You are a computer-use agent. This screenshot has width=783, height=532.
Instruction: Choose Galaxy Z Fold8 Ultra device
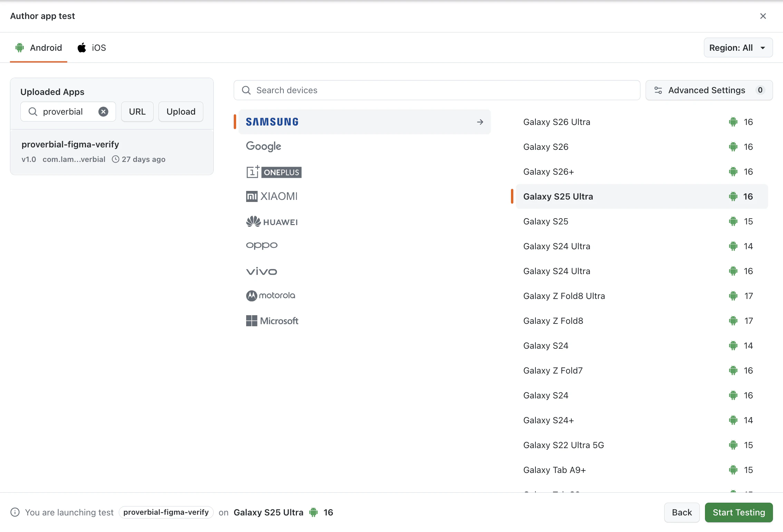(642, 296)
